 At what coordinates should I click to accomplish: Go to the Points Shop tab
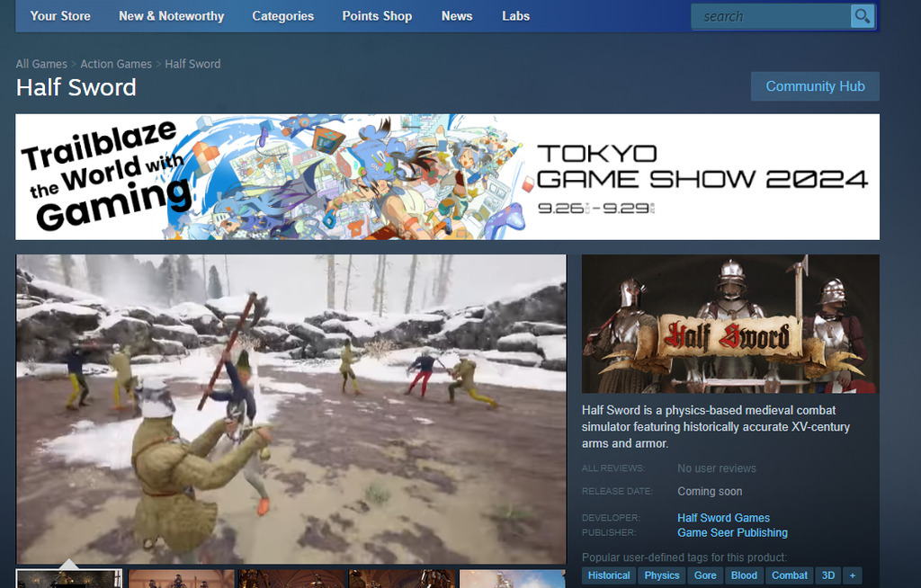(x=377, y=16)
